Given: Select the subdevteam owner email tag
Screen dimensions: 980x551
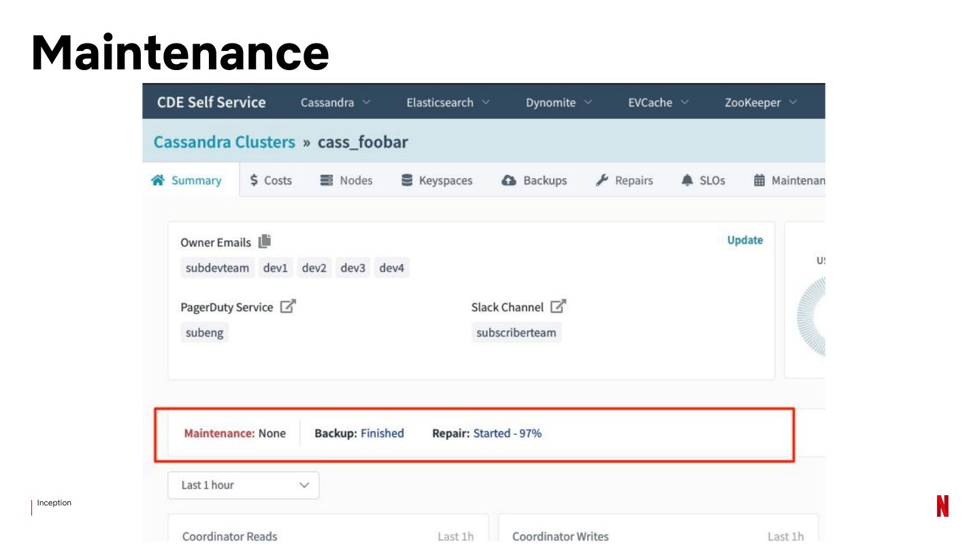Looking at the screenshot, I should click(217, 268).
